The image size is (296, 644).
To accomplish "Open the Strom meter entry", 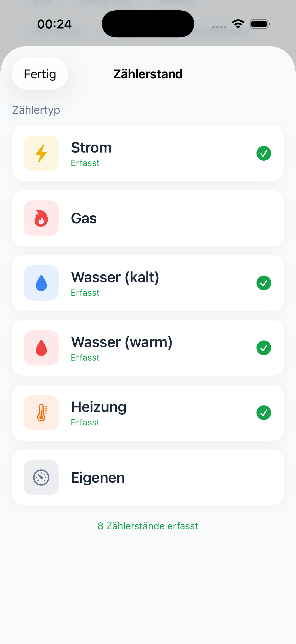I will tap(91, 148).
